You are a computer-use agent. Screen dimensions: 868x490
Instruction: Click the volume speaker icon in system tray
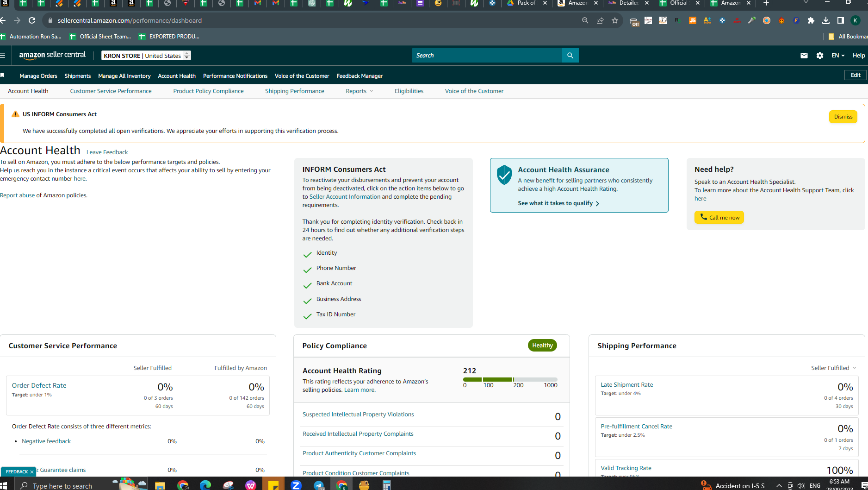tap(801, 486)
